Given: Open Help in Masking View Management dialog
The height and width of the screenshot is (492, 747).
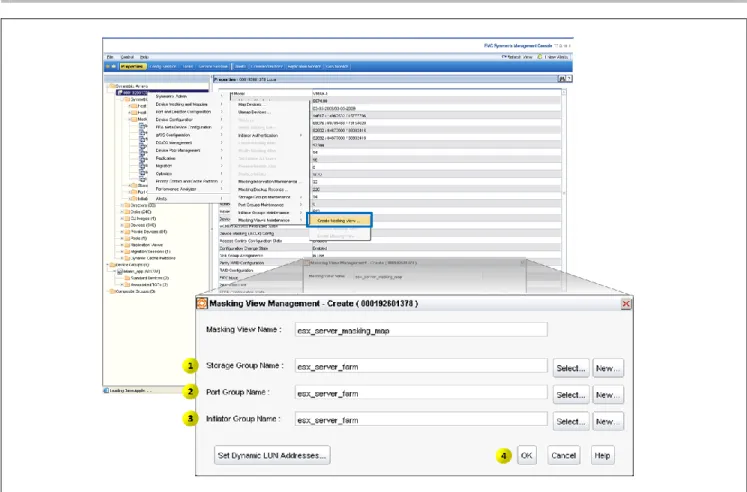Looking at the screenshot, I should click(x=602, y=455).
